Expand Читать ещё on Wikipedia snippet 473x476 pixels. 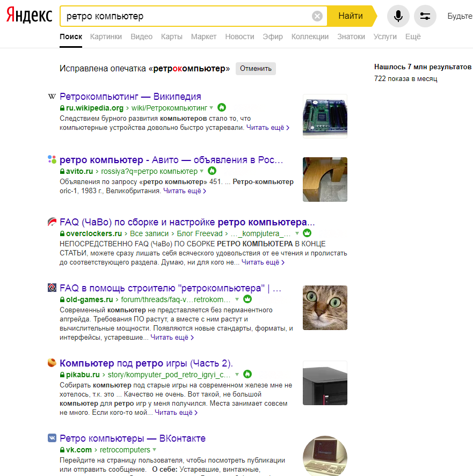click(268, 128)
